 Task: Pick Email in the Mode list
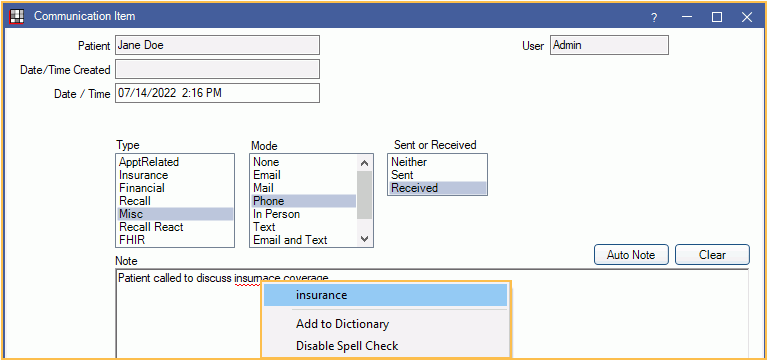[304, 175]
